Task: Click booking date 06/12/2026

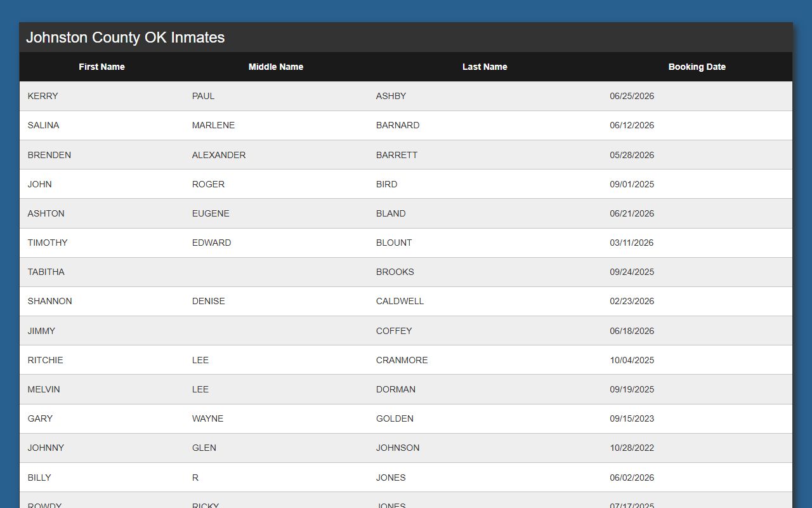Action: (632, 125)
